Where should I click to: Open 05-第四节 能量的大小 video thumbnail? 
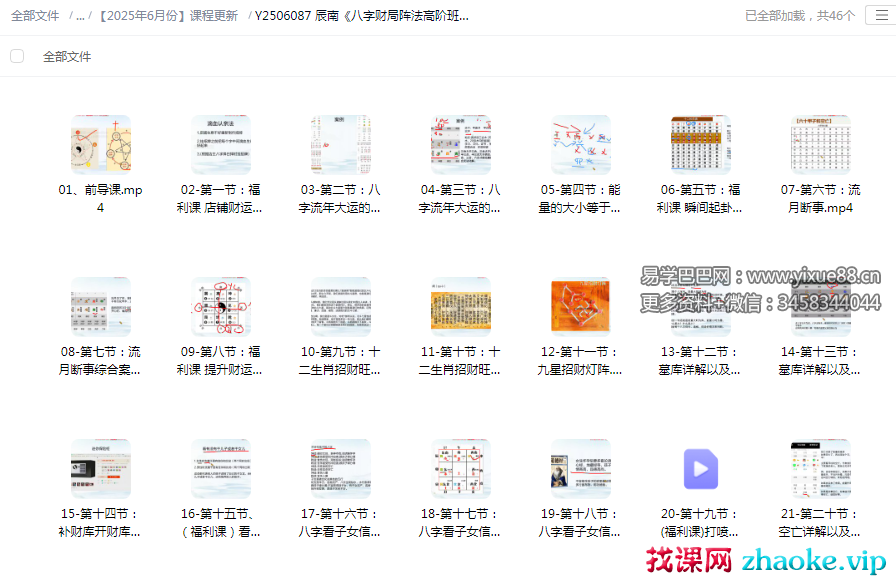pyautogui.click(x=580, y=145)
